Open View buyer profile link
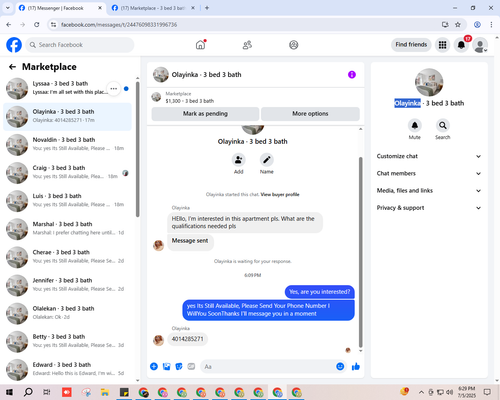 (x=280, y=195)
